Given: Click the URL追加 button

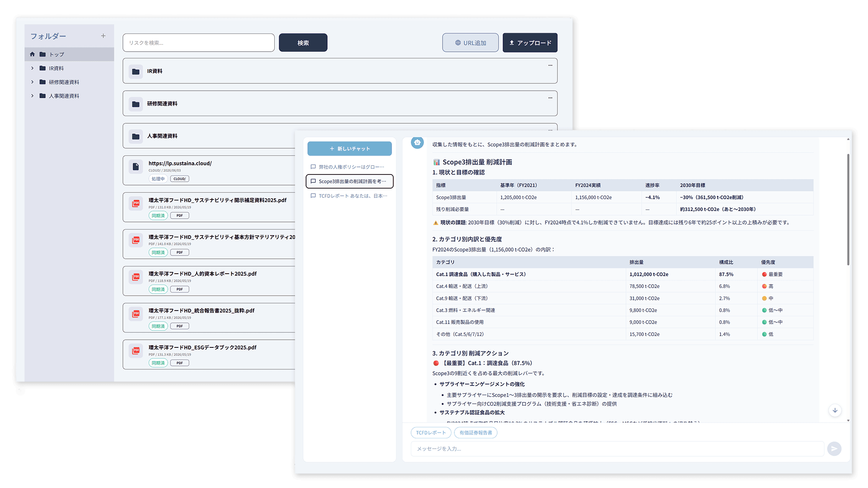Looking at the screenshot, I should pos(470,43).
